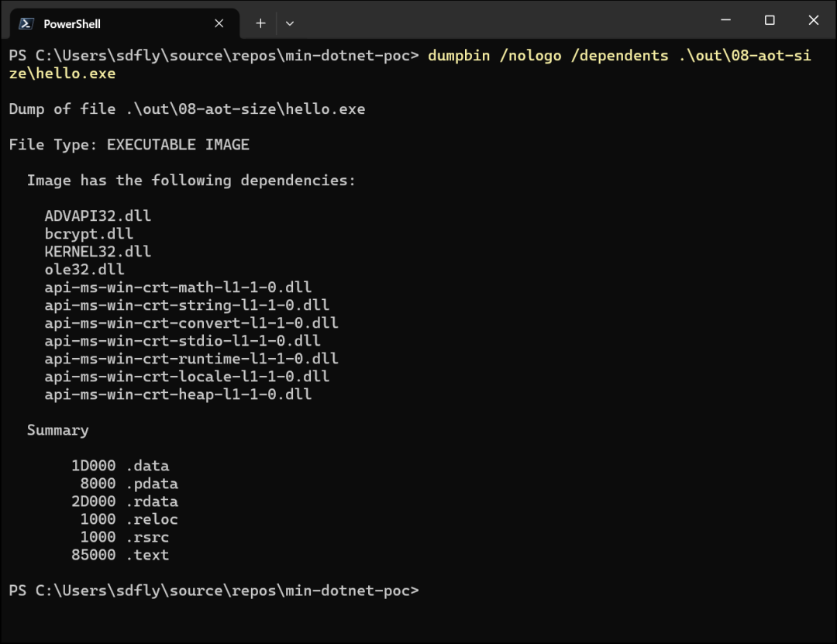
Task: Click the '1000 .reloc' row
Action: pos(129,519)
